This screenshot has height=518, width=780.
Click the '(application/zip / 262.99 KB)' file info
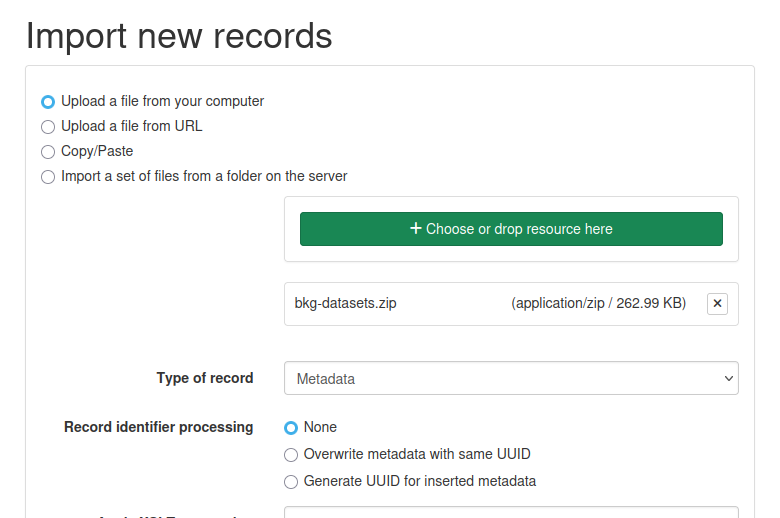click(x=598, y=303)
